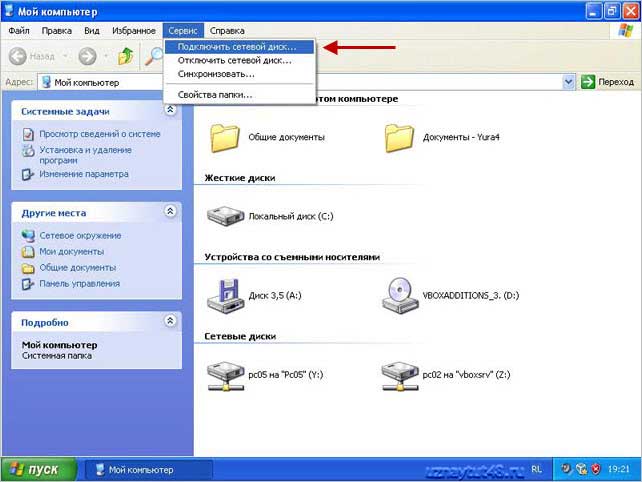The image size is (642, 482).
Task: Click the Сетевые диски group heading
Action: 240,337
